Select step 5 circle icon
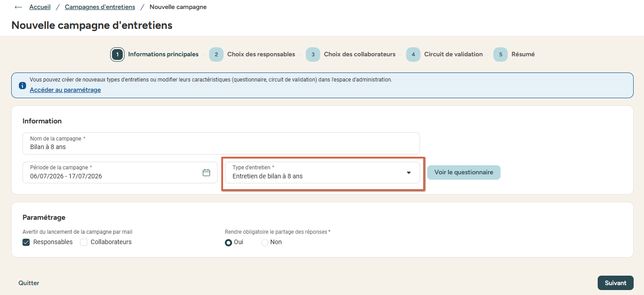This screenshot has width=644, height=295. pos(501,54)
